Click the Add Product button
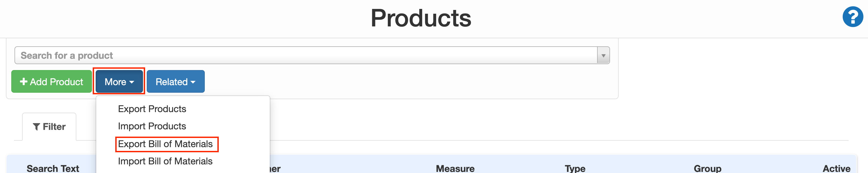Screen dimensions: 868x173 [x=51, y=81]
